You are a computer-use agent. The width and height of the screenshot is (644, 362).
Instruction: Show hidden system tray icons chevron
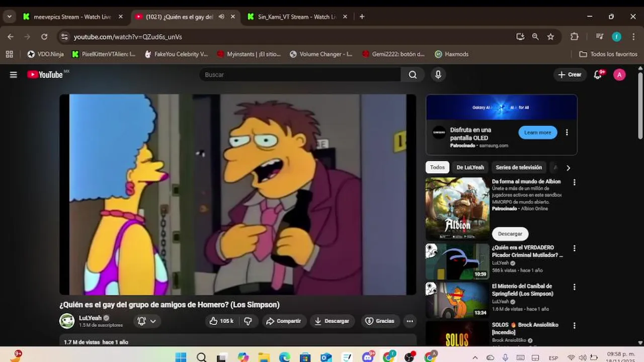475,357
